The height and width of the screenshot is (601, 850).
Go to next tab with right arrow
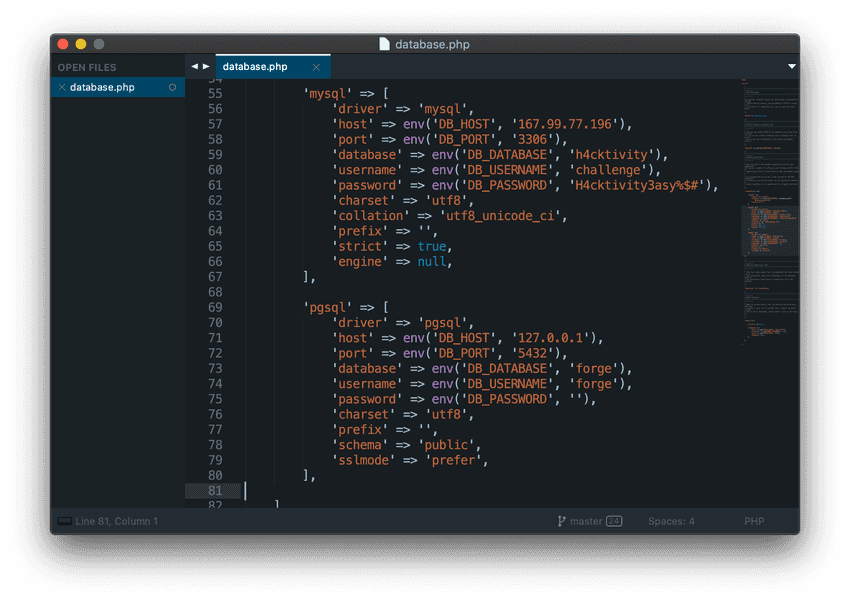[x=207, y=67]
